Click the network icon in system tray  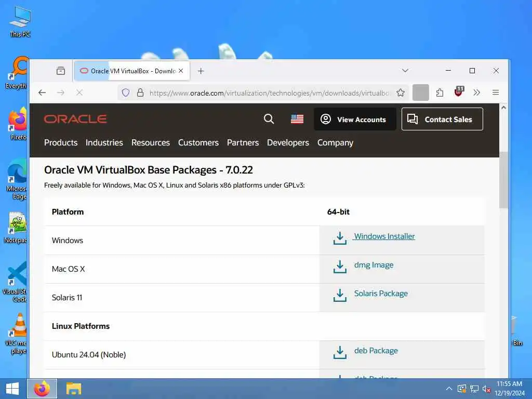coord(474,389)
